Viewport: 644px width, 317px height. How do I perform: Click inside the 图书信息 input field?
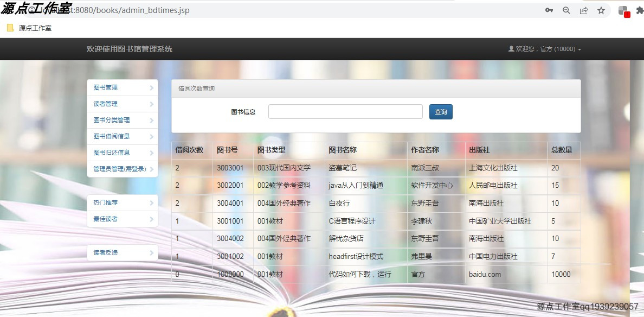[345, 111]
